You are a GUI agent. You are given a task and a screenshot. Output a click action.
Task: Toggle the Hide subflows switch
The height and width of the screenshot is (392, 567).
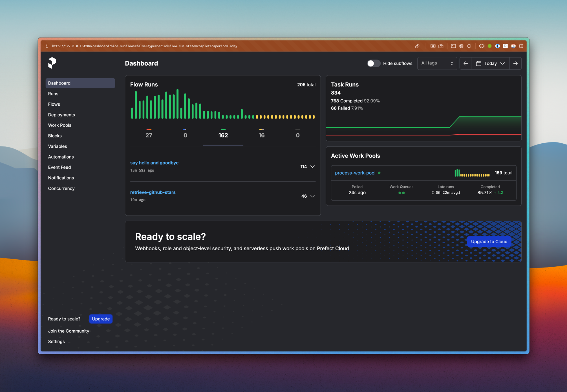pos(373,63)
